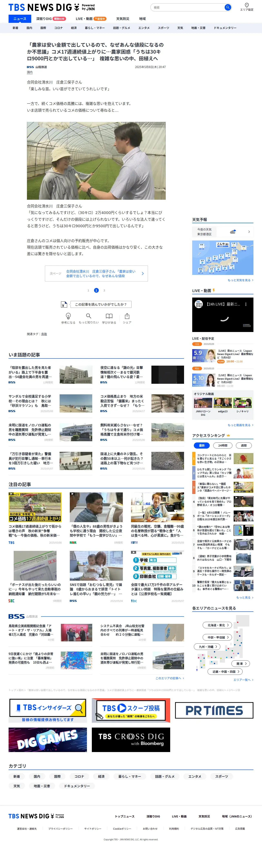This screenshot has width=262, height=868.
Task: Click the もっと知りたい magnifier reaction icon
Action: coord(88,316)
